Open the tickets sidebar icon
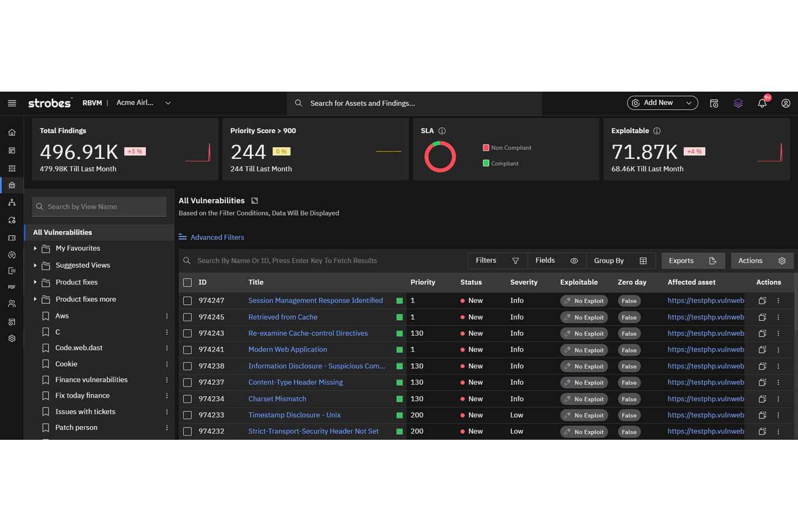Image resolution: width=798 pixels, height=532 pixels. tap(12, 238)
